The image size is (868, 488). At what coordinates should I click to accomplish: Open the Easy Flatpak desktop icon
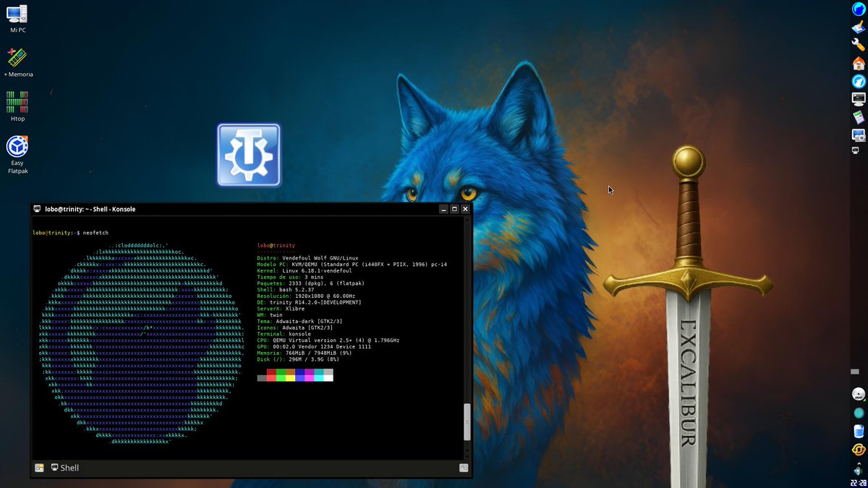[17, 153]
